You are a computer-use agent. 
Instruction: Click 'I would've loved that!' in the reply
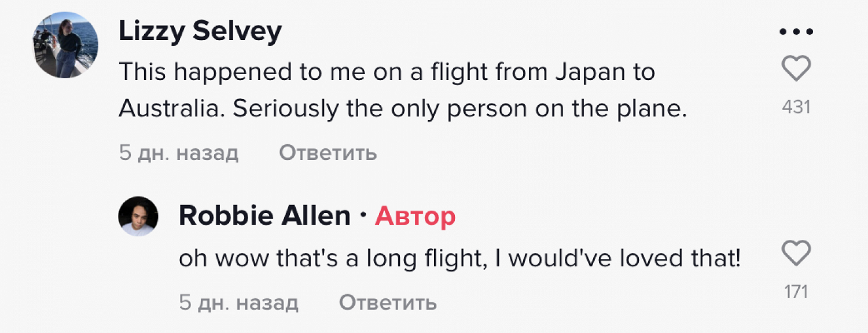click(x=617, y=259)
